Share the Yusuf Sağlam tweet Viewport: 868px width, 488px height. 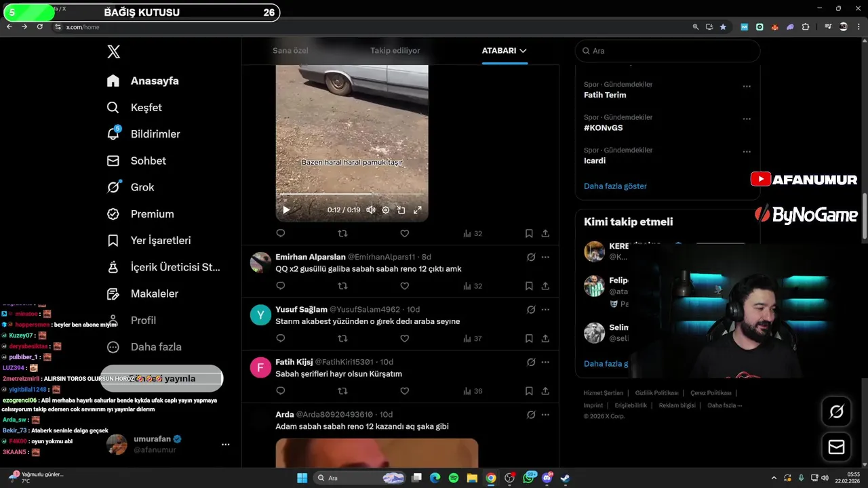pyautogui.click(x=545, y=338)
